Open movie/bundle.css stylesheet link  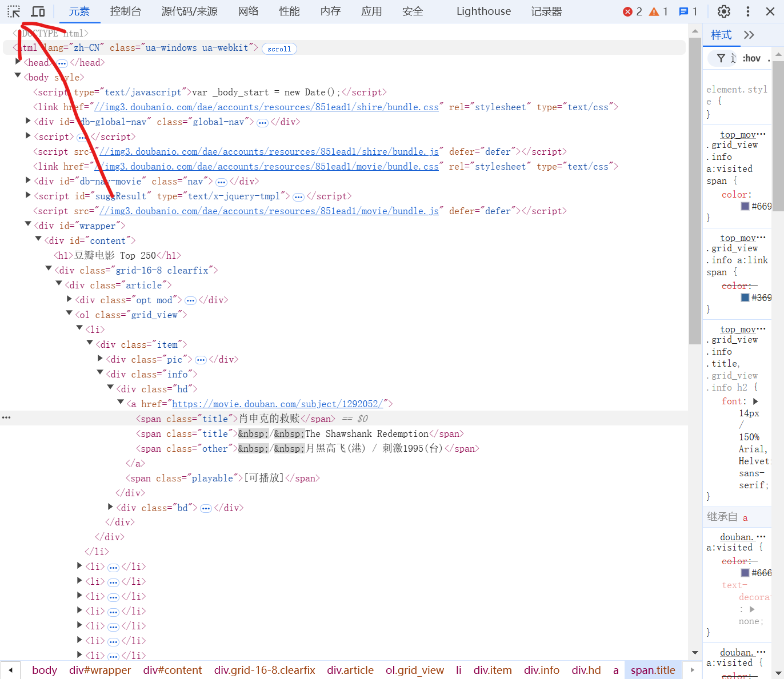click(266, 167)
